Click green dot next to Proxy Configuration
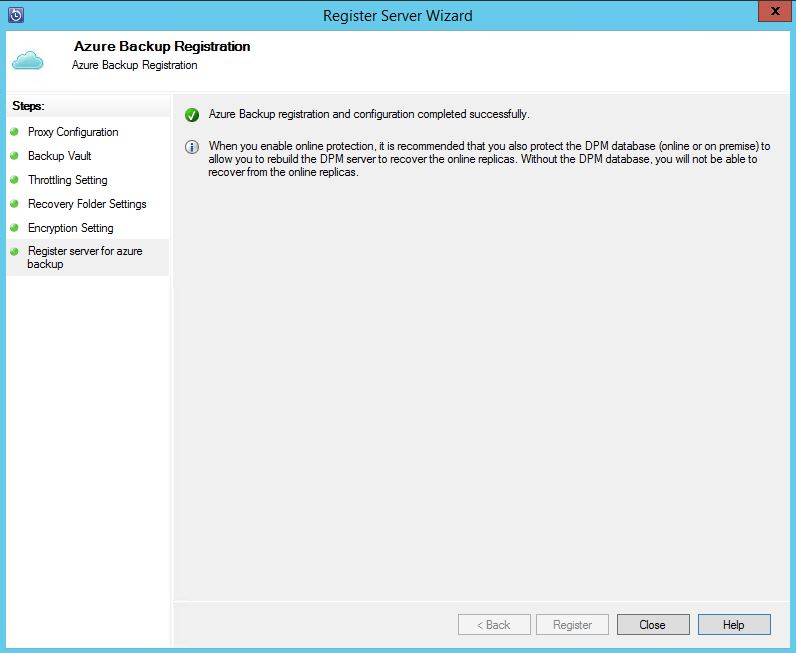Screen dimensions: 796x653 [14, 132]
